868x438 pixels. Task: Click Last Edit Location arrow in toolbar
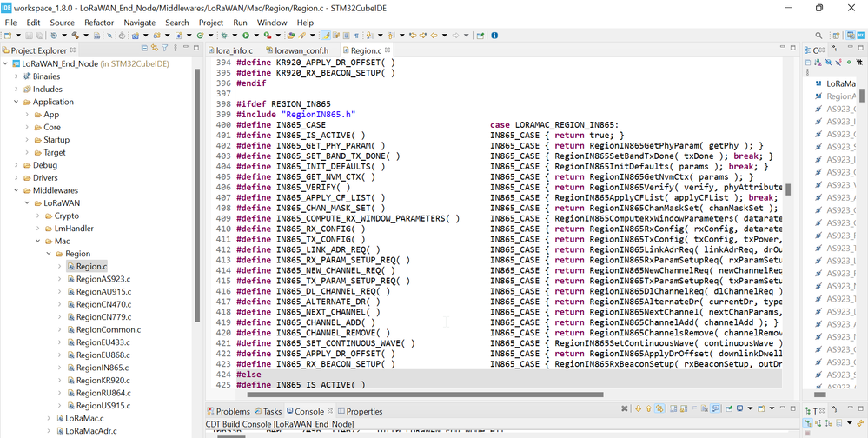point(413,35)
